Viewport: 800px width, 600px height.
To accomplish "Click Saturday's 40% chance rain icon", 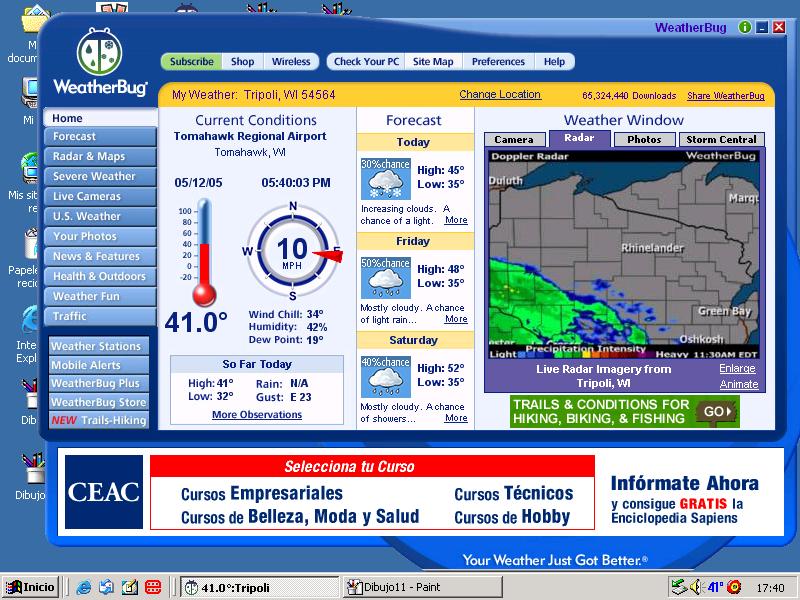I will click(386, 377).
